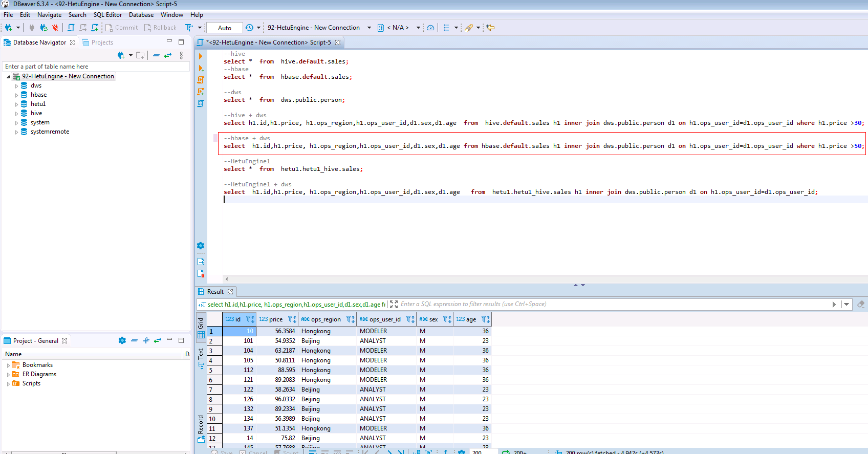868x454 pixels.
Task: Open the SQL Editor menu
Action: click(x=107, y=15)
